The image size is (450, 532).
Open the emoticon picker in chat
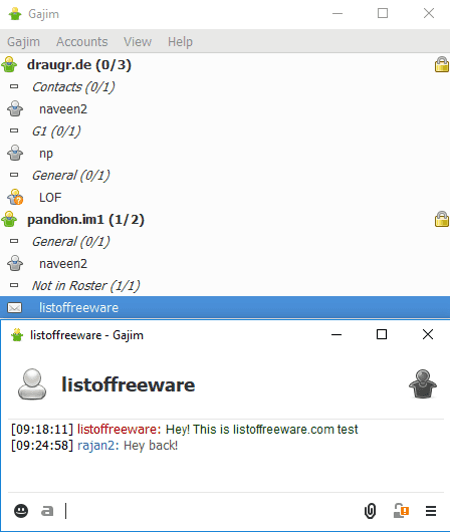(x=21, y=511)
